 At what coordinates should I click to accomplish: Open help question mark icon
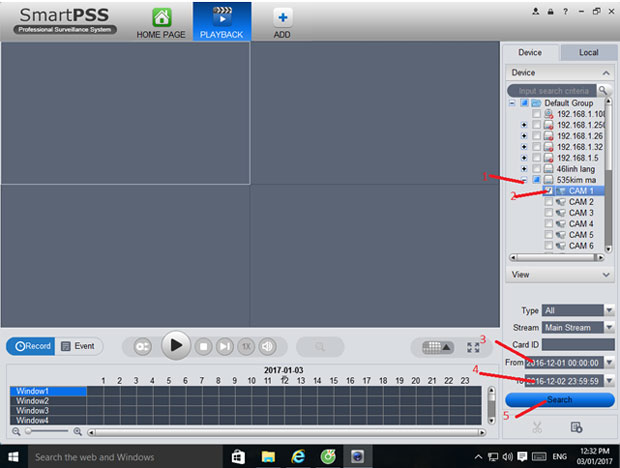(565, 11)
